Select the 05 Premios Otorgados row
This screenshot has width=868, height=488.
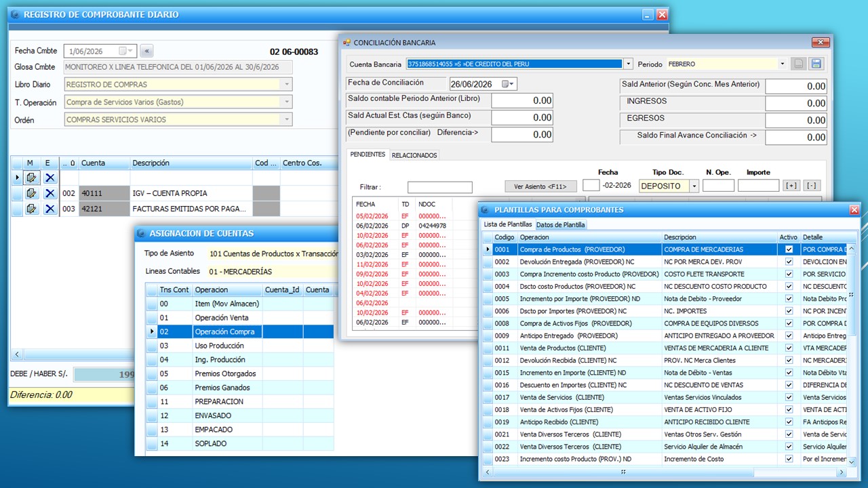pos(241,373)
